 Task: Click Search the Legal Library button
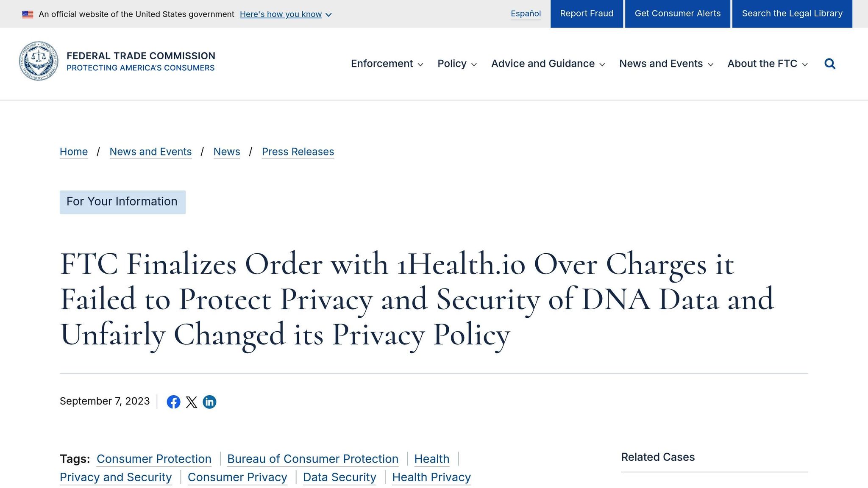[792, 14]
